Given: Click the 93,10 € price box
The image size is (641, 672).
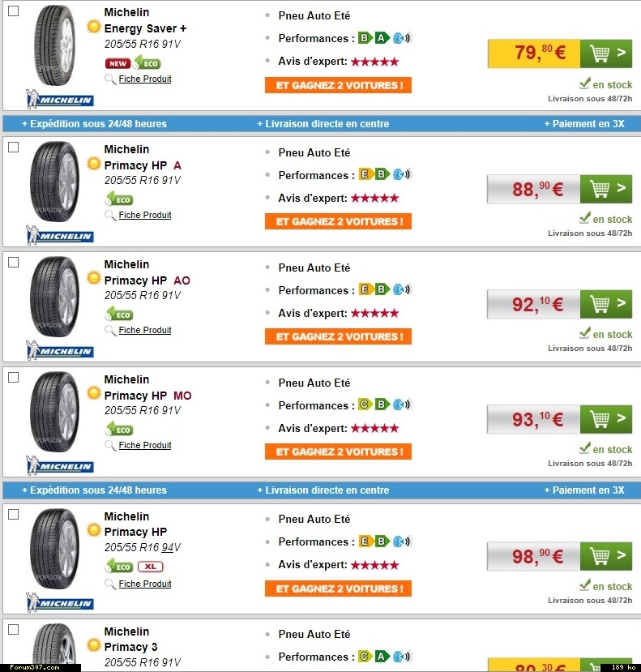Looking at the screenshot, I should pyautogui.click(x=532, y=419).
